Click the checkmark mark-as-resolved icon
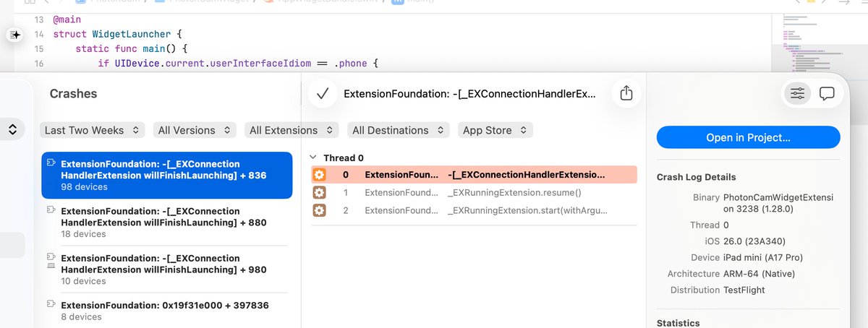 [323, 93]
